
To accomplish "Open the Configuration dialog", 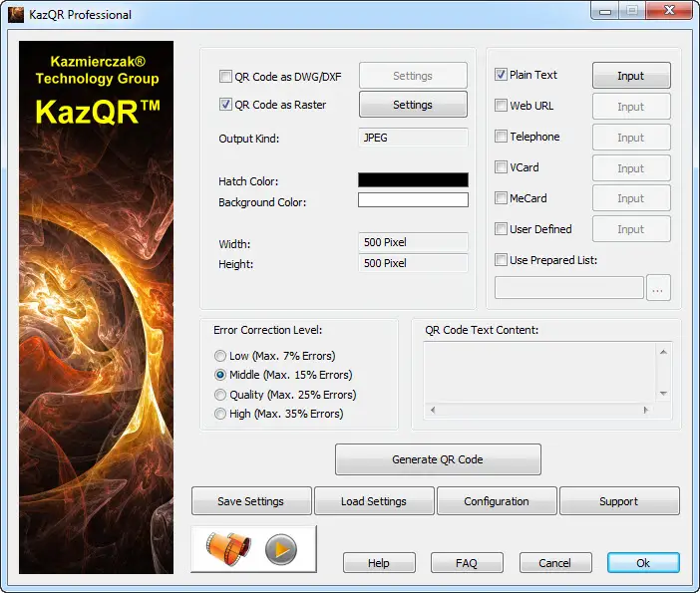I will click(x=497, y=501).
